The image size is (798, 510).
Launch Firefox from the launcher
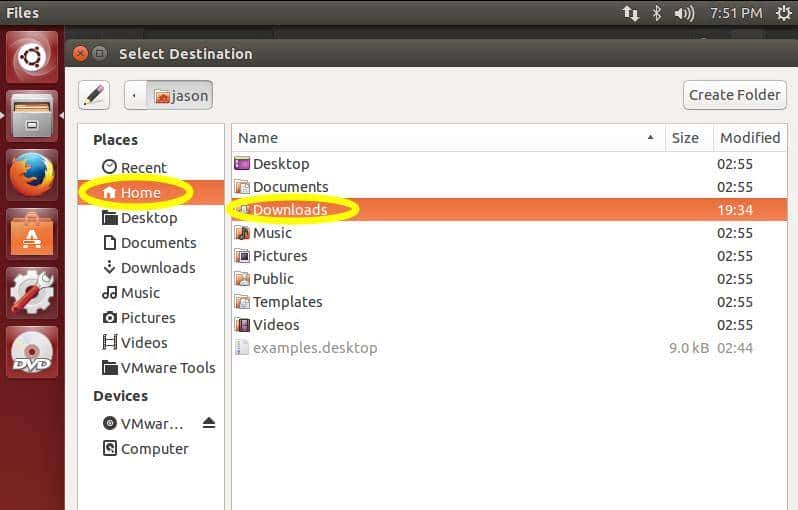[32, 175]
